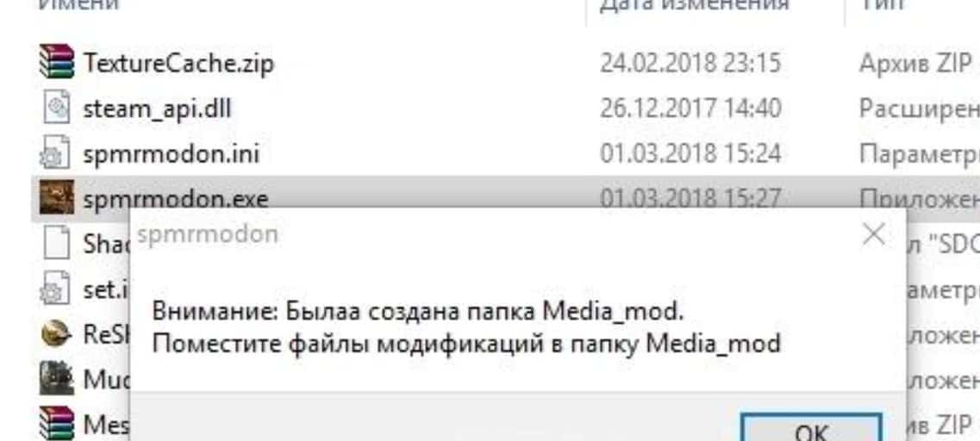Confirm the dialog with OK button
This screenshot has width=980, height=441.
click(x=811, y=428)
